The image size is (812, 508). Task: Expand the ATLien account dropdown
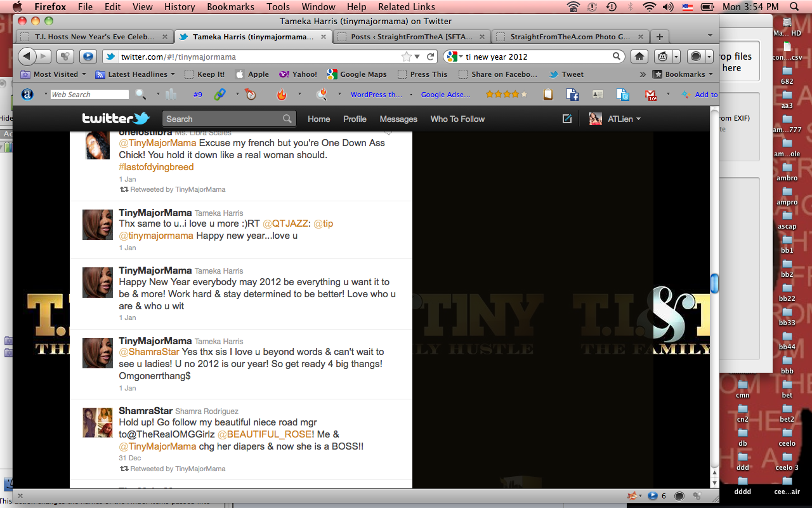pos(615,119)
